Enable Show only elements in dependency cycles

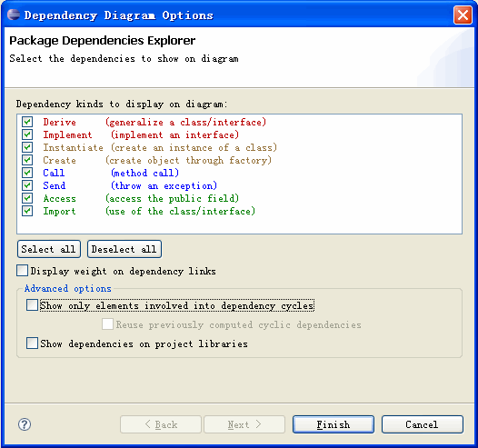click(32, 305)
